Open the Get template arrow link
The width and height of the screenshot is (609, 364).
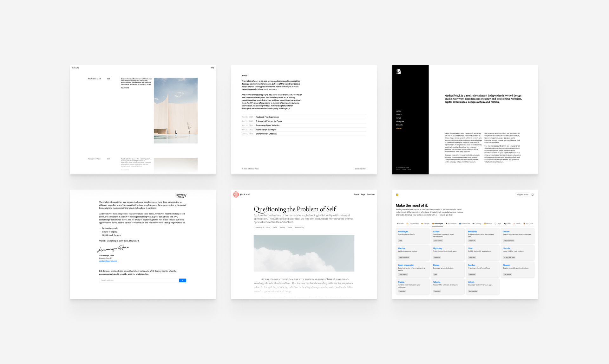click(360, 169)
